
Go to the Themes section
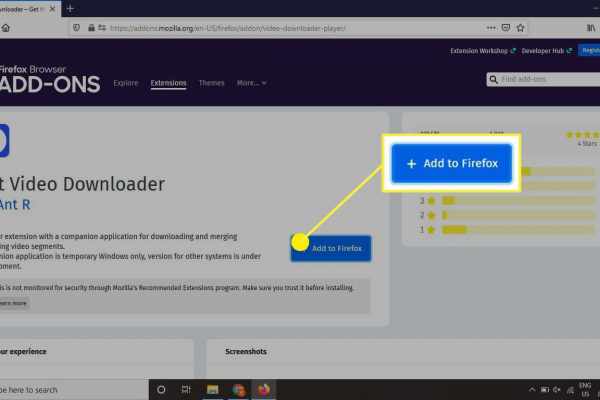pos(211,83)
